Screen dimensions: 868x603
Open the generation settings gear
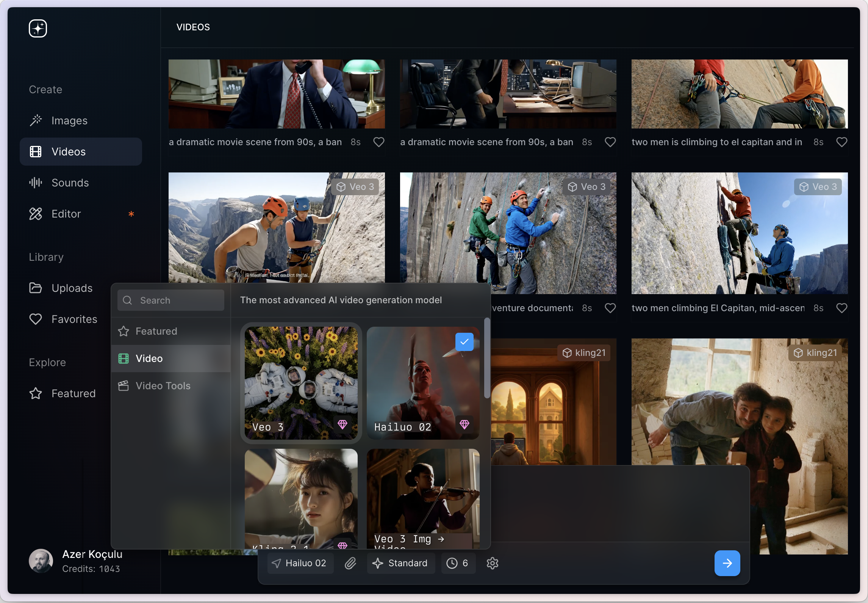(x=493, y=563)
